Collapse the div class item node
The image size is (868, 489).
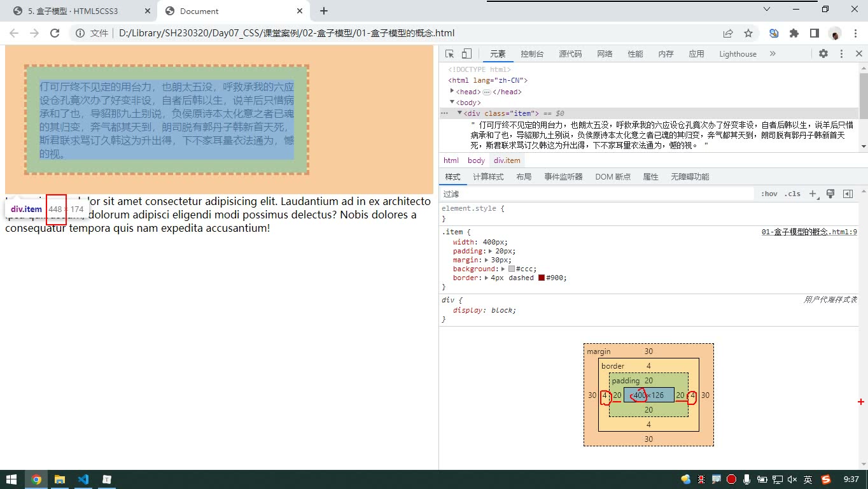click(x=459, y=113)
